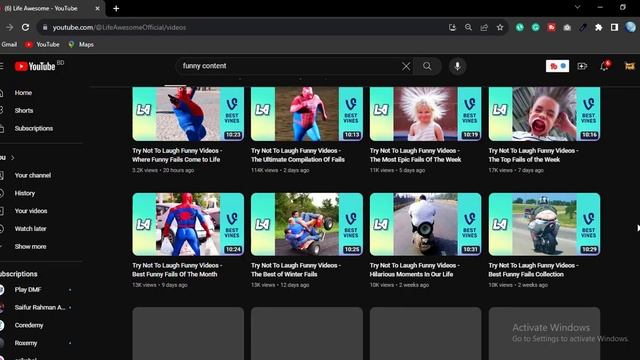640x360 pixels.
Task: Click the browser address bar URL
Action: click(119, 27)
